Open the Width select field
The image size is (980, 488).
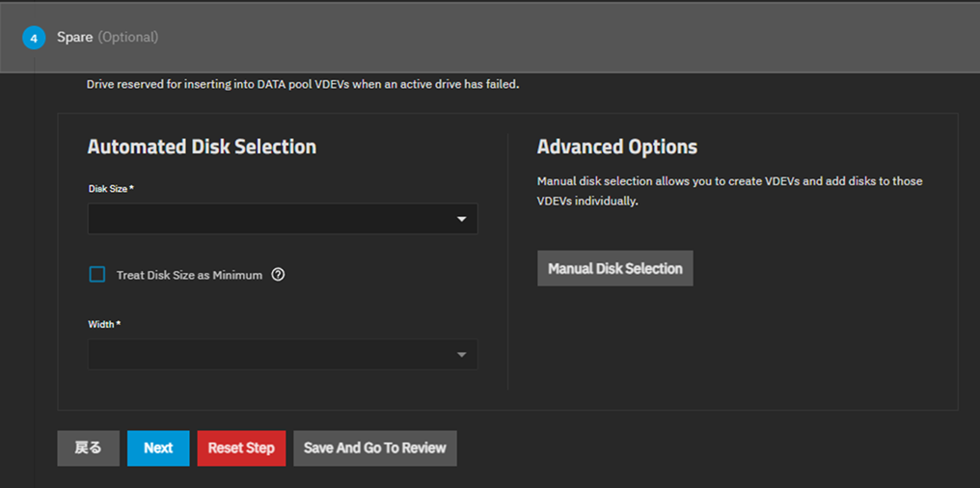(283, 354)
